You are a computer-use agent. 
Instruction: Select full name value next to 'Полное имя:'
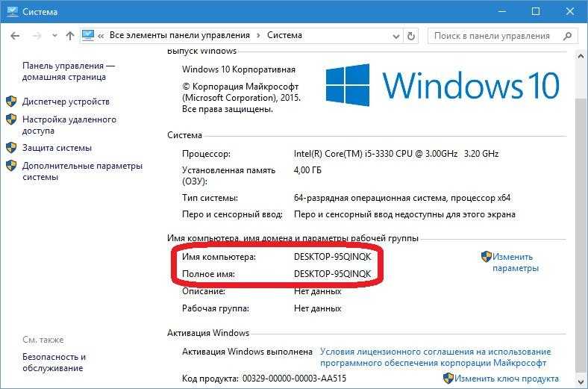pos(333,274)
